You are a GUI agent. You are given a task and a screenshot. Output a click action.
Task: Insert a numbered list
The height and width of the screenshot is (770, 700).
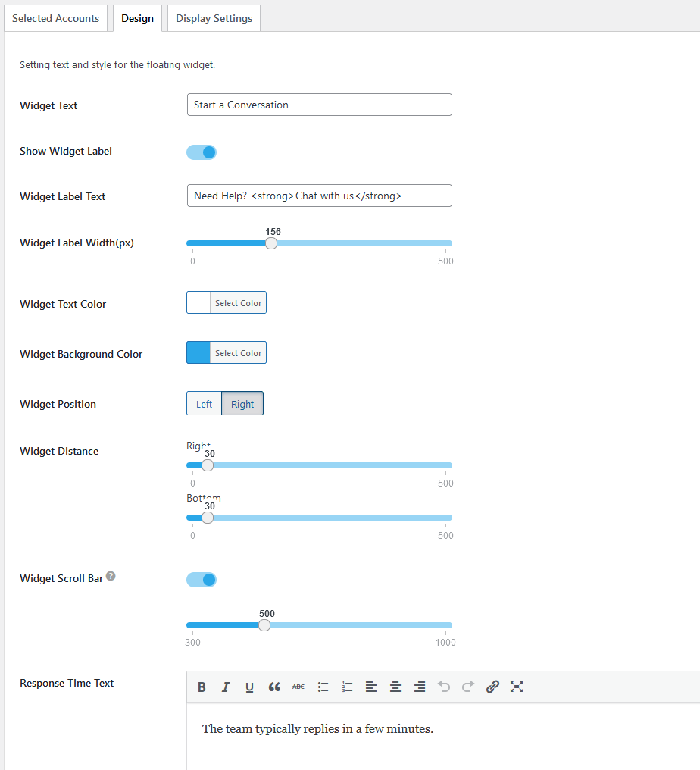pyautogui.click(x=346, y=687)
